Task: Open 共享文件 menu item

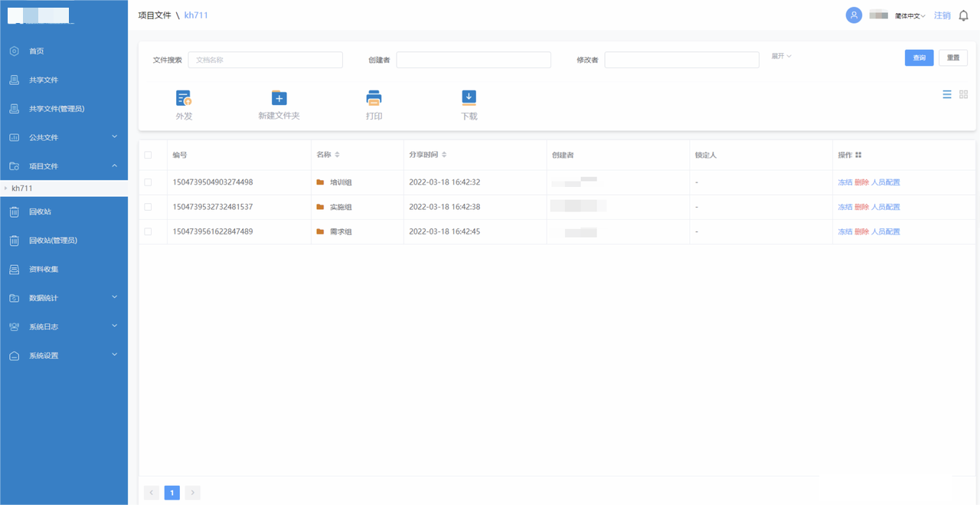Action: click(x=44, y=80)
